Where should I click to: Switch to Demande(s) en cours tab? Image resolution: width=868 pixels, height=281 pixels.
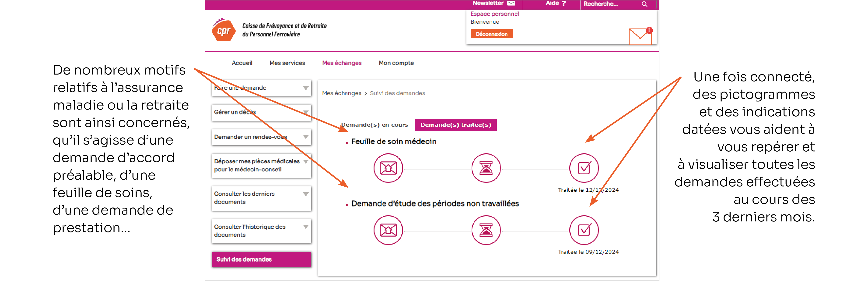(375, 125)
